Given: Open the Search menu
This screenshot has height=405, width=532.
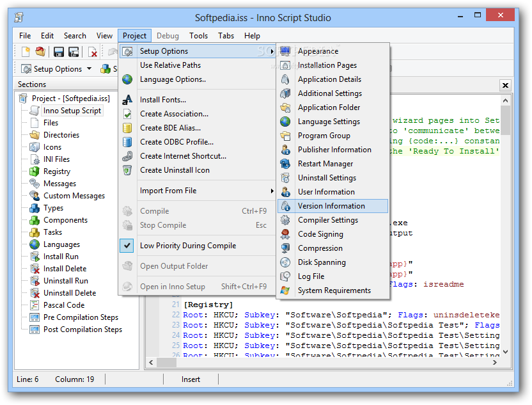Looking at the screenshot, I should (75, 36).
